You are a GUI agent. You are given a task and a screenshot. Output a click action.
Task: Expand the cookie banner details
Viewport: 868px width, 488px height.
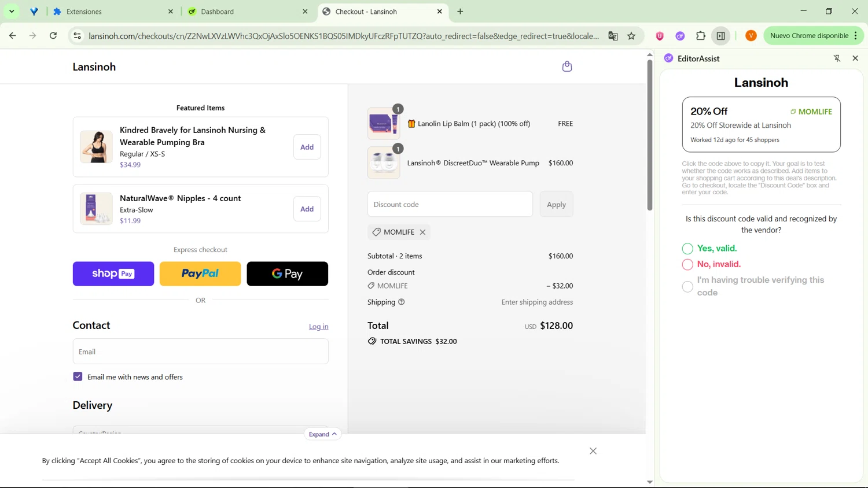pos(322,434)
